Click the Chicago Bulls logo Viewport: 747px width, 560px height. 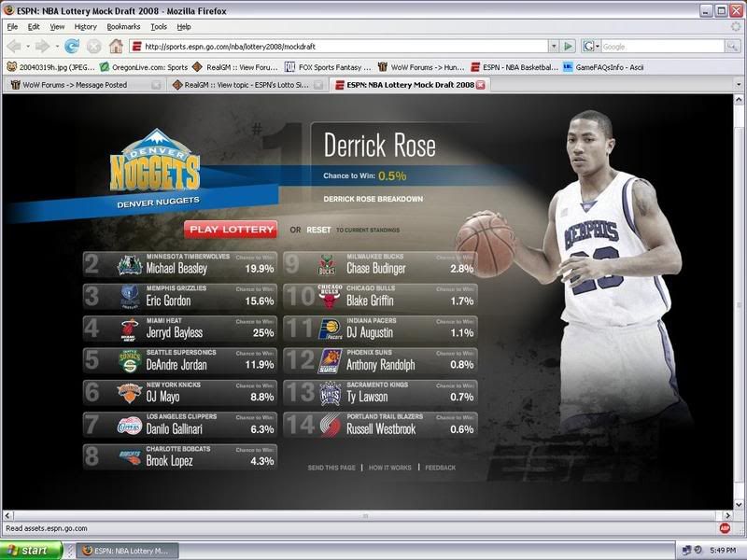click(330, 296)
